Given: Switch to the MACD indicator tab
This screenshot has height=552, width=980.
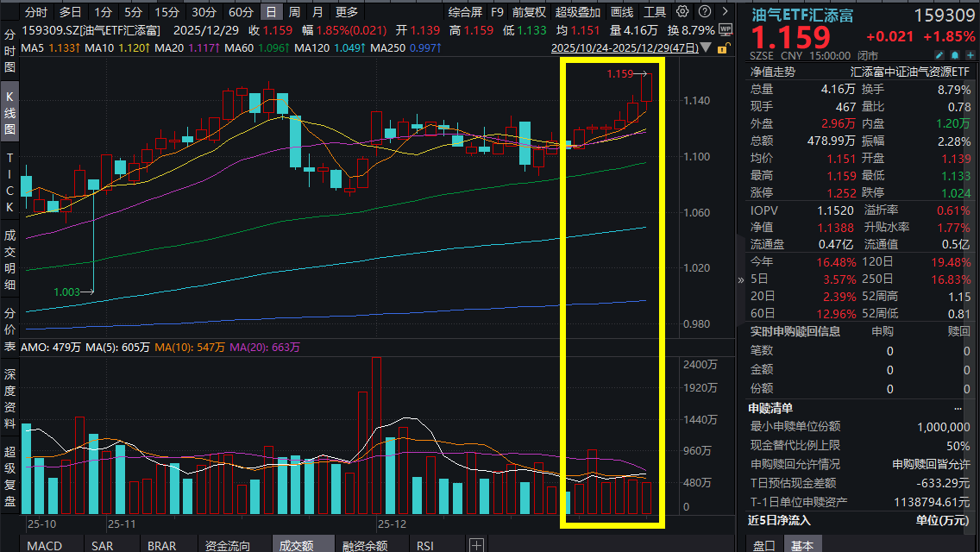Looking at the screenshot, I should point(44,546).
